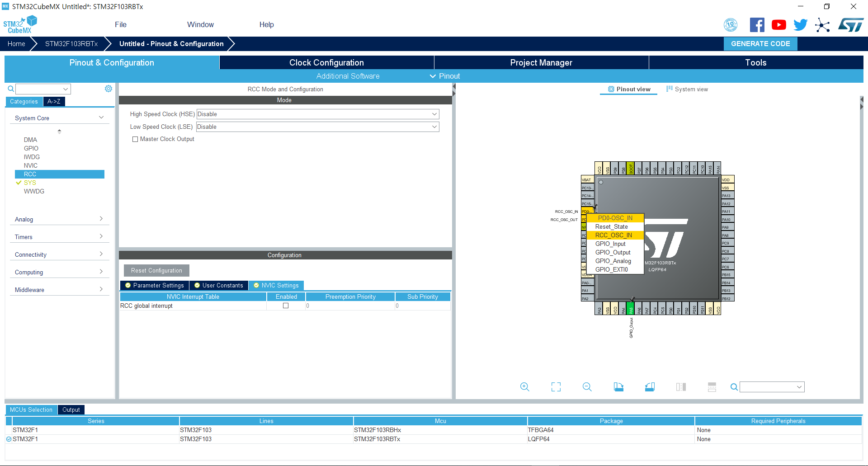Go to Home breadcrumb

tap(16, 44)
